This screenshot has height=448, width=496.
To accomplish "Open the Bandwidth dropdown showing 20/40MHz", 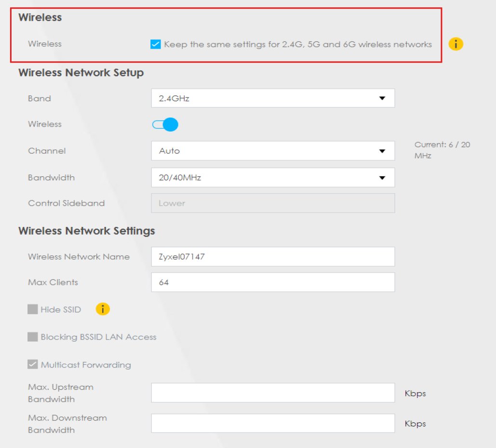I will click(273, 177).
